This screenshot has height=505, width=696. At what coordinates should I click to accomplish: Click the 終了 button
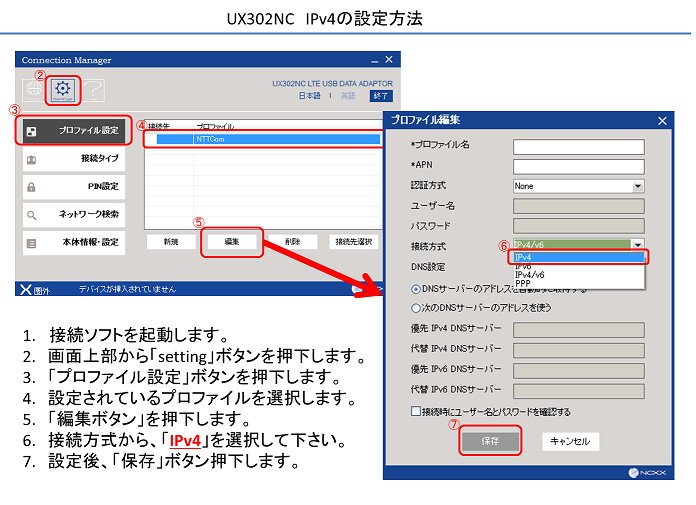click(x=381, y=96)
